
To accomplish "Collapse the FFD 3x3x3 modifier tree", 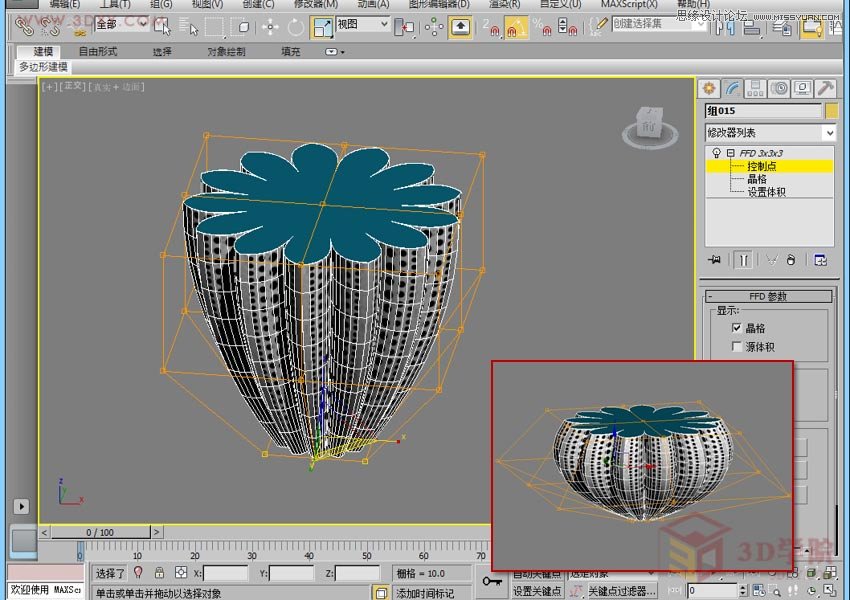I will (x=731, y=153).
